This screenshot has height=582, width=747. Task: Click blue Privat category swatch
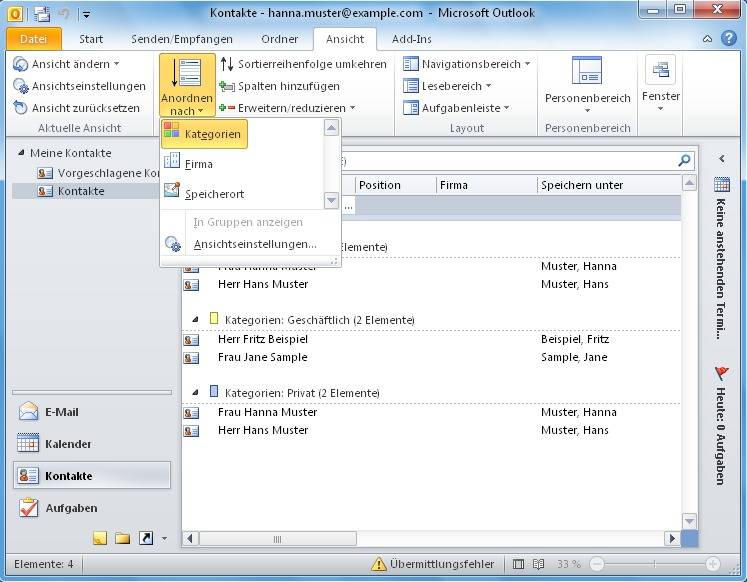pos(214,391)
